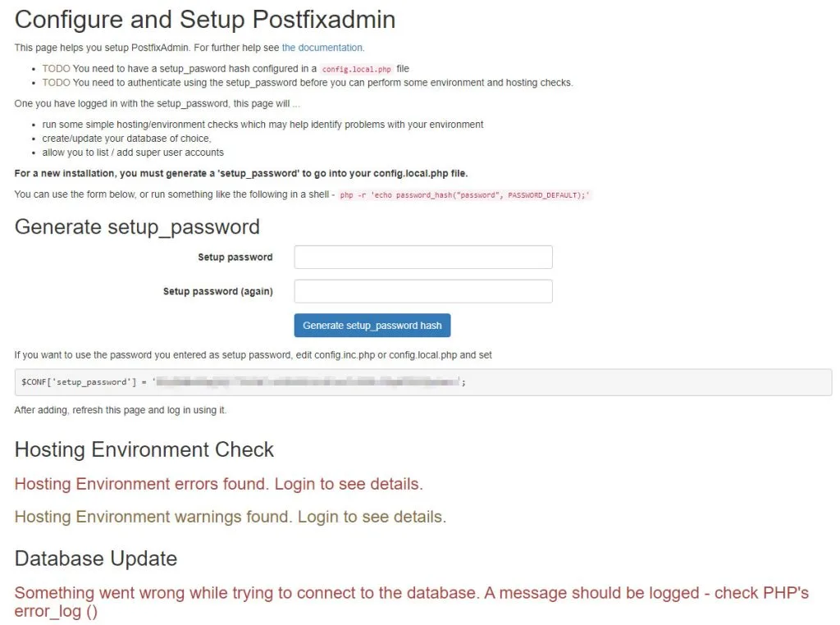Click the first TODO bullet about setup_pasword hash
Screen dimensions: 840x625
pos(226,69)
